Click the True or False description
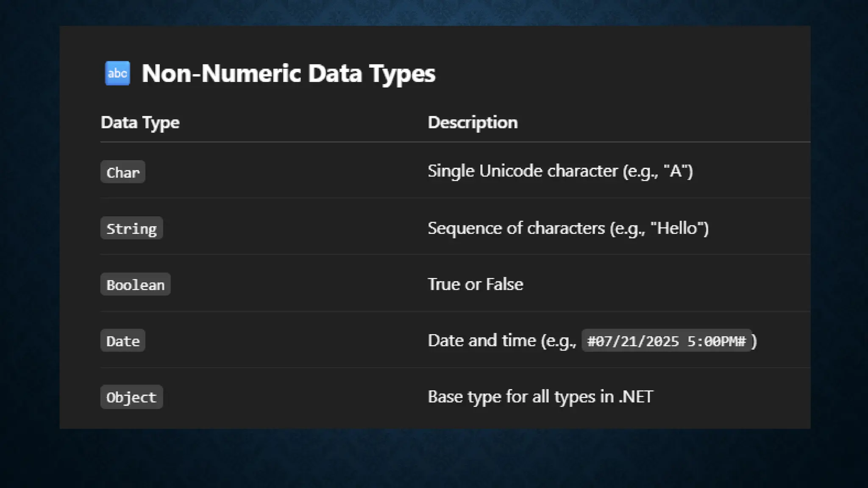Image resolution: width=868 pixels, height=488 pixels. [x=475, y=284]
